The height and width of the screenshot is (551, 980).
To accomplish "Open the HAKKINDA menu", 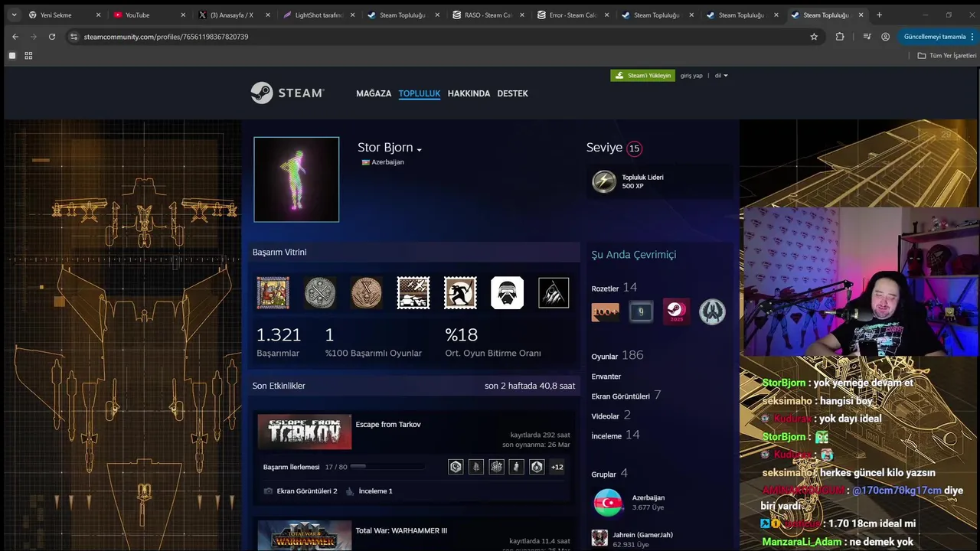I will [x=469, y=93].
